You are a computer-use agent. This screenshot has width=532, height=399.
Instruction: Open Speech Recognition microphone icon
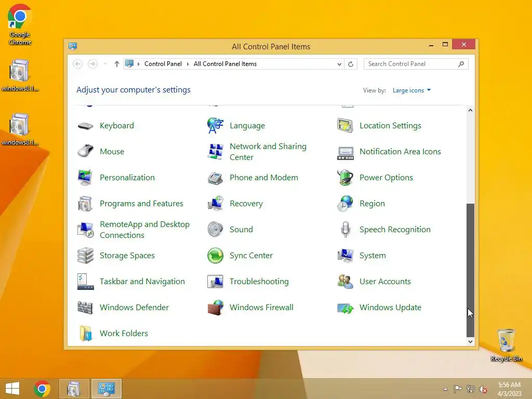tap(345, 229)
